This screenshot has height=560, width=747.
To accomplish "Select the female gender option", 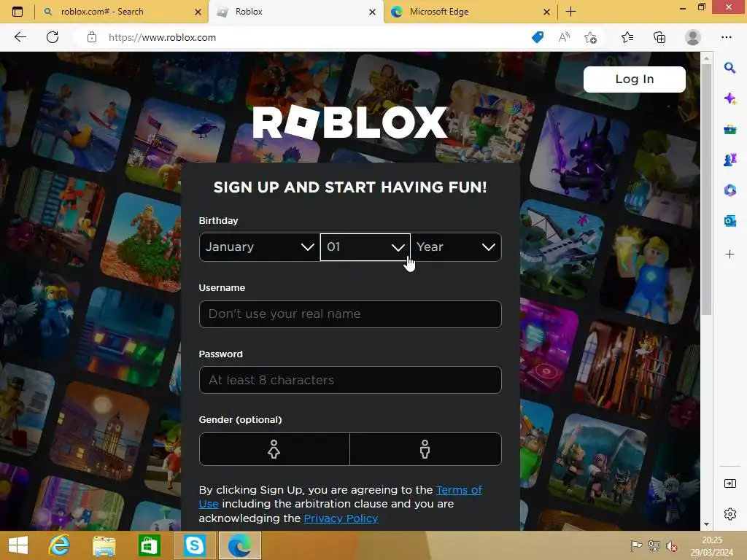I will (x=274, y=449).
